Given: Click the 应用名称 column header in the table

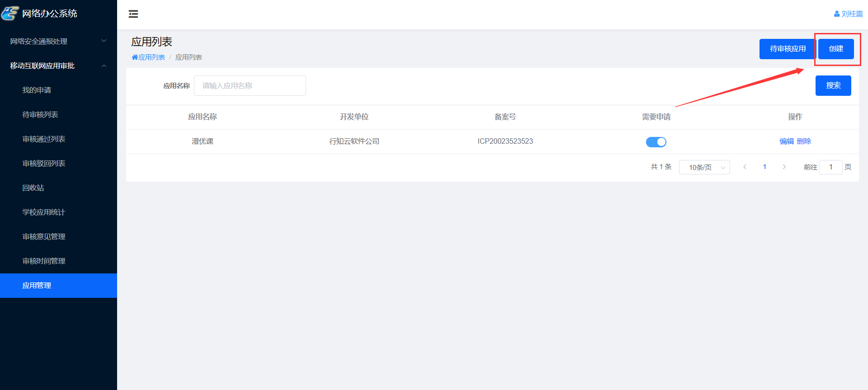Looking at the screenshot, I should tap(203, 117).
